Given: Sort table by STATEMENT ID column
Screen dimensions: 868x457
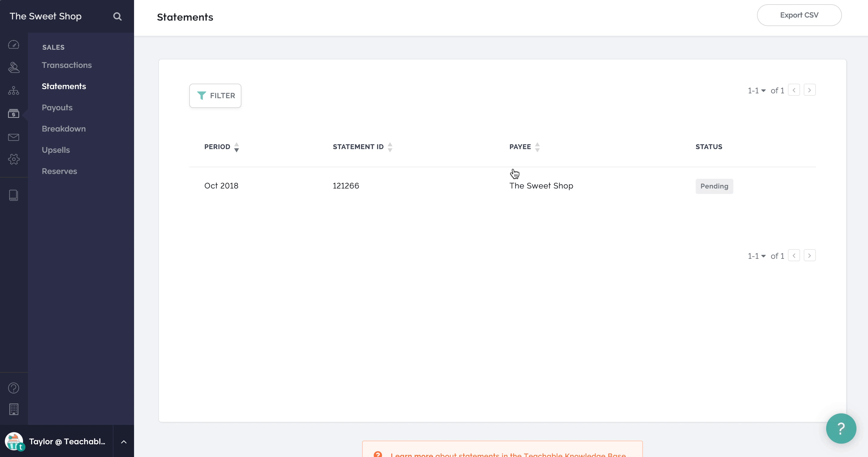Looking at the screenshot, I should pos(362,147).
